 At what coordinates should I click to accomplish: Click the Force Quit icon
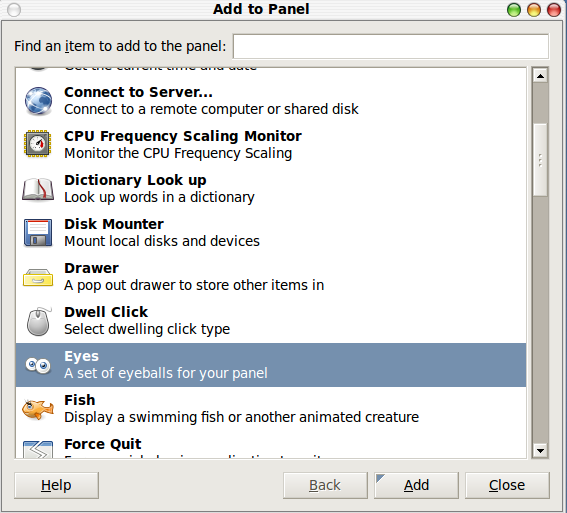coord(38,449)
